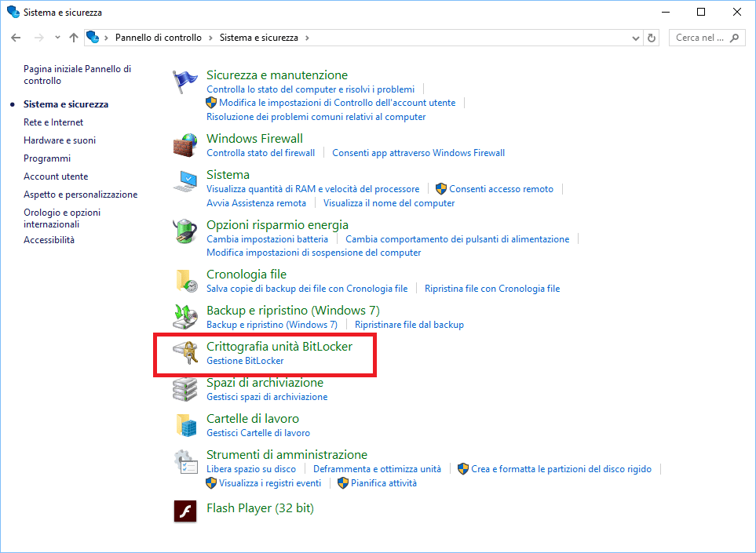Expand chevron before Pannello di controllo breadcrumb
The height and width of the screenshot is (553, 756).
(106, 38)
